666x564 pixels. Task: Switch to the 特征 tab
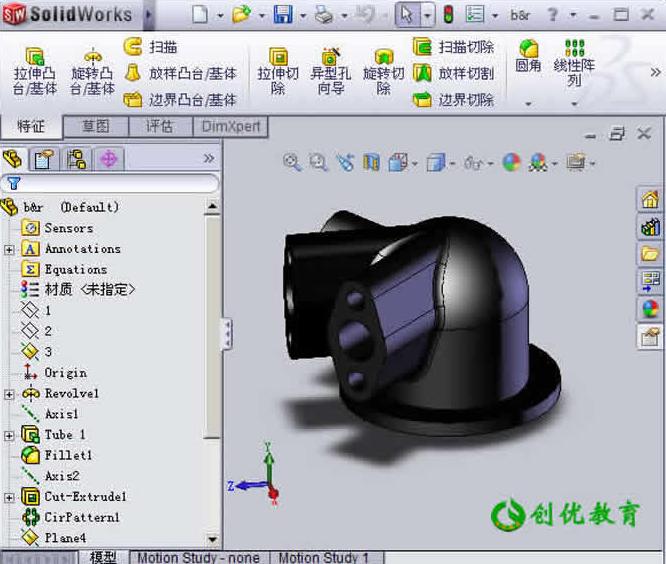31,126
